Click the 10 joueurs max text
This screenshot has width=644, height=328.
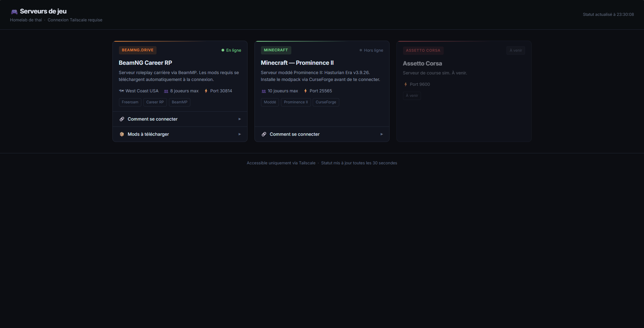click(x=283, y=91)
